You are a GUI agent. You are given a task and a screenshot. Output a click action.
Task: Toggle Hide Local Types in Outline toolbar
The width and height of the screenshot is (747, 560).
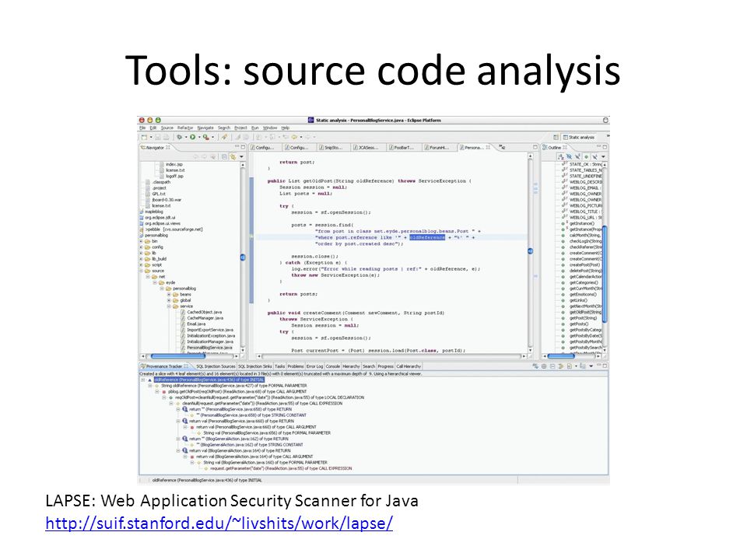(x=594, y=156)
